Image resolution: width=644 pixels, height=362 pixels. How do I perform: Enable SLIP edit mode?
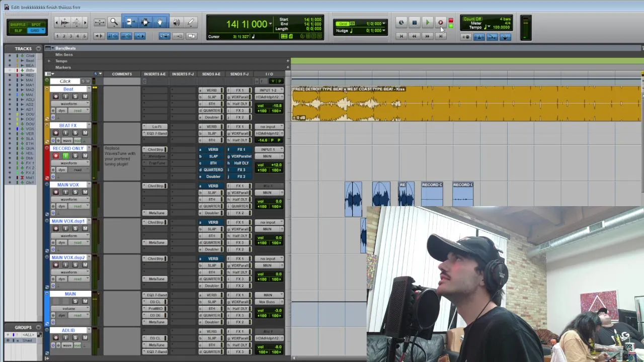coord(18,31)
